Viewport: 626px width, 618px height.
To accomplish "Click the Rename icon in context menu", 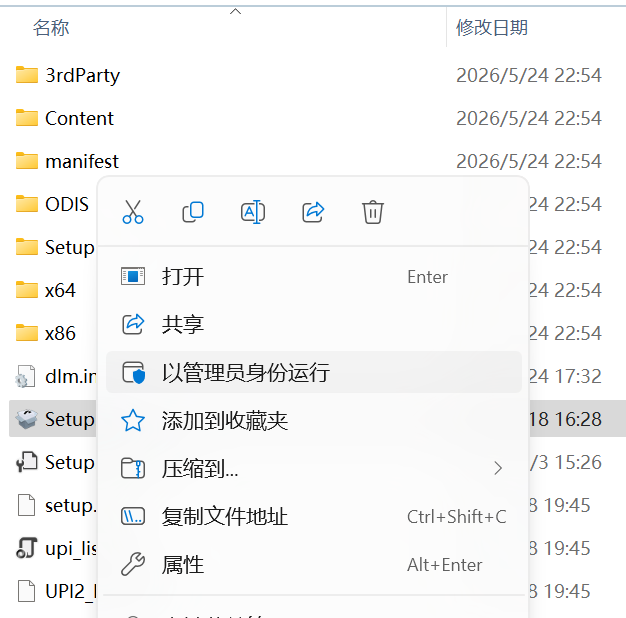I will [x=253, y=212].
